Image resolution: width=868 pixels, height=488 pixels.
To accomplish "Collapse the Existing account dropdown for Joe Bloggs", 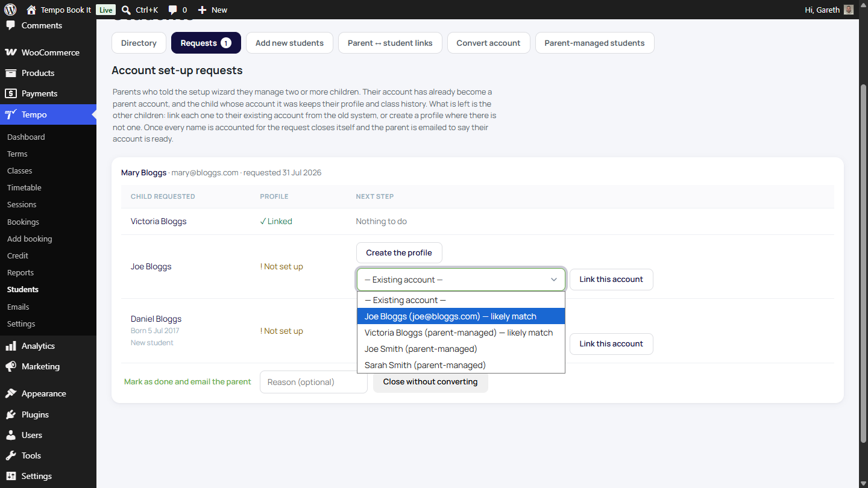I will tap(461, 280).
